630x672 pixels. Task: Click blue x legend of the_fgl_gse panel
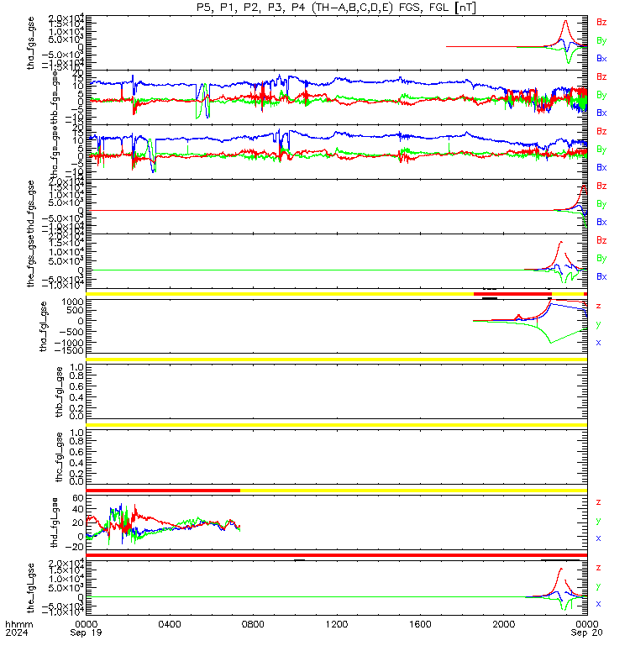click(598, 604)
